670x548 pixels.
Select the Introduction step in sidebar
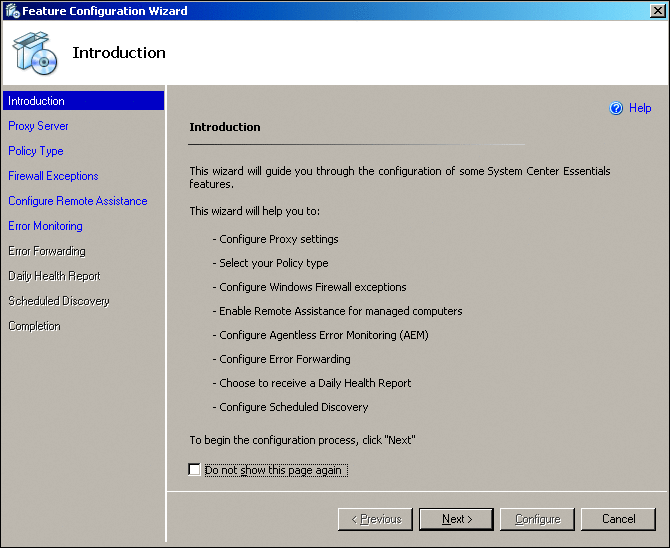36,101
